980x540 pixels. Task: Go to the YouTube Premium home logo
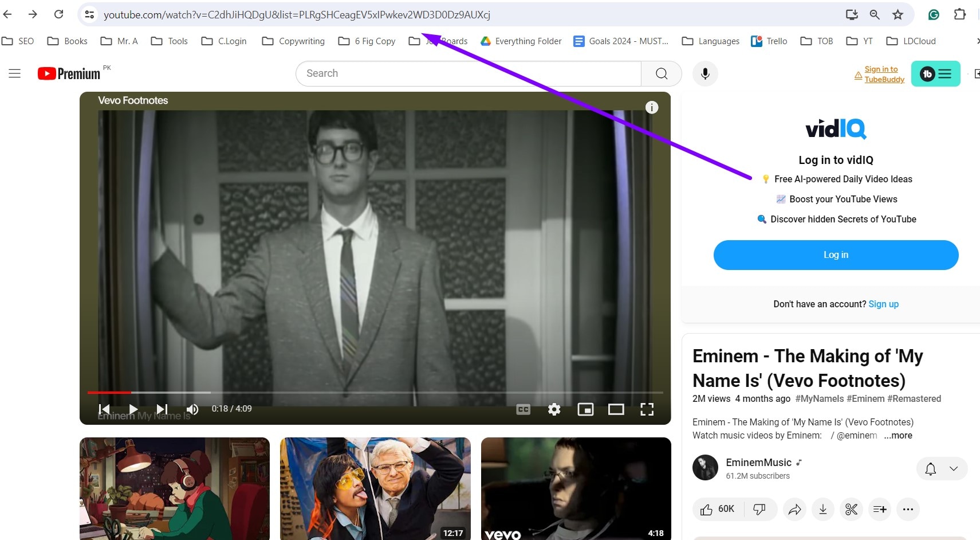click(69, 73)
